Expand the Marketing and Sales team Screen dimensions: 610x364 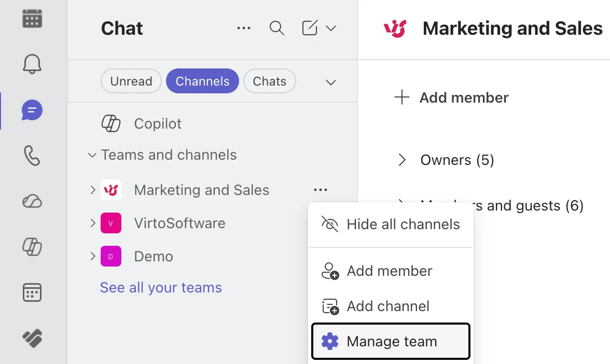(92, 190)
